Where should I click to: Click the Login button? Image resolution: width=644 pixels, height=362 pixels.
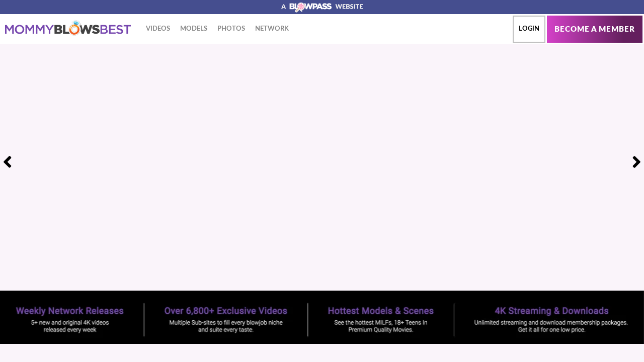(529, 29)
